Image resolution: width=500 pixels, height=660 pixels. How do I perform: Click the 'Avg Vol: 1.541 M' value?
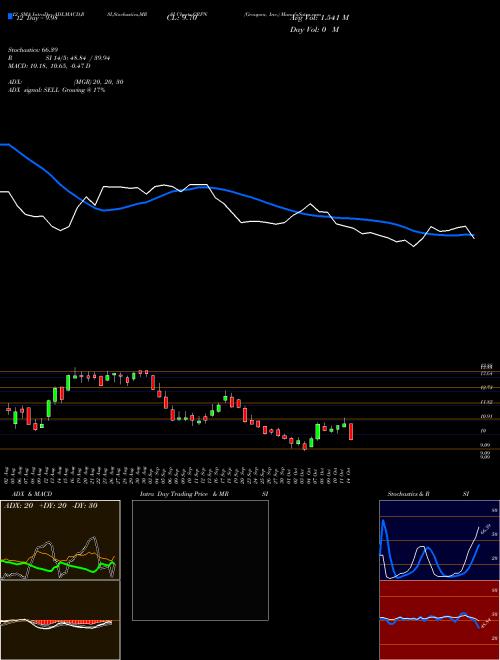pyautogui.click(x=319, y=18)
